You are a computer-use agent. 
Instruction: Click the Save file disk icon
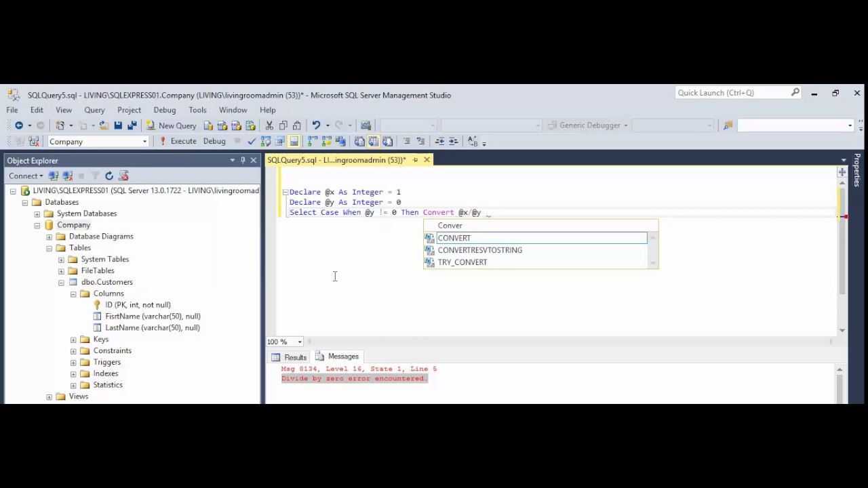[x=118, y=125]
